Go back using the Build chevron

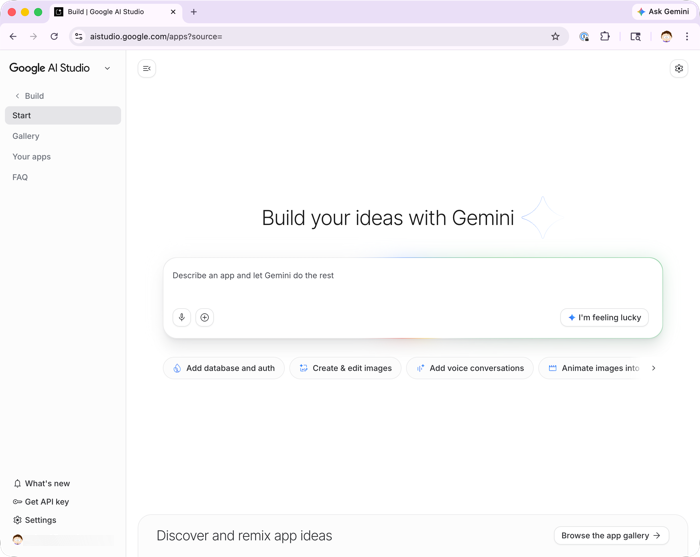[x=18, y=96]
